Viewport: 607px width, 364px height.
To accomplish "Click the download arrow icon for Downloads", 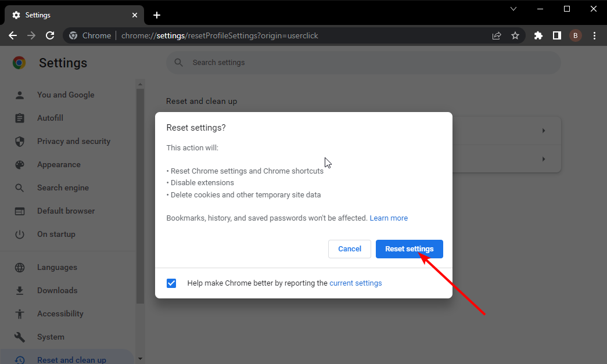I will coord(20,290).
